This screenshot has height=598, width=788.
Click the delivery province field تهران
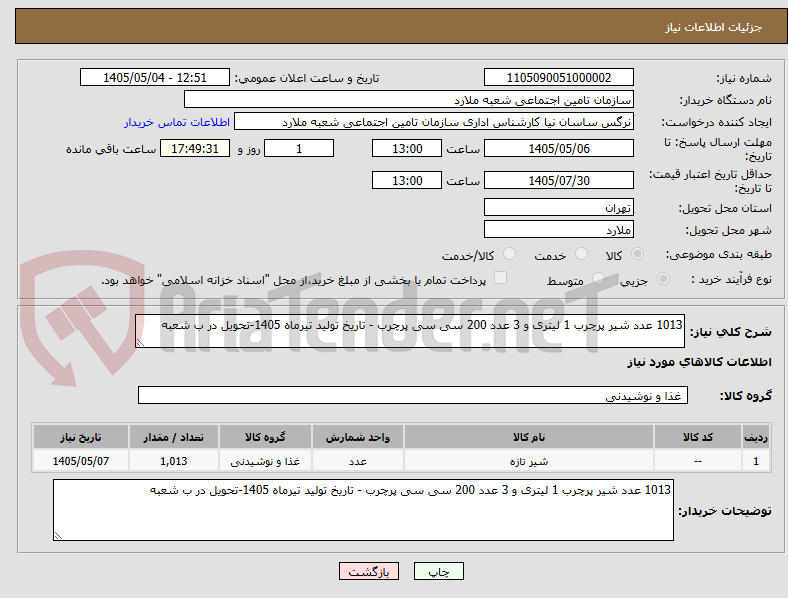(559, 207)
